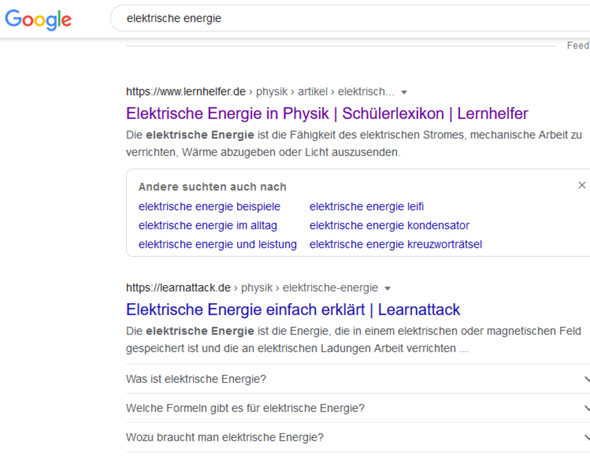Open Elektrische Energie in Physik Lernhelfer result
The width and height of the screenshot is (590, 471).
(x=327, y=114)
